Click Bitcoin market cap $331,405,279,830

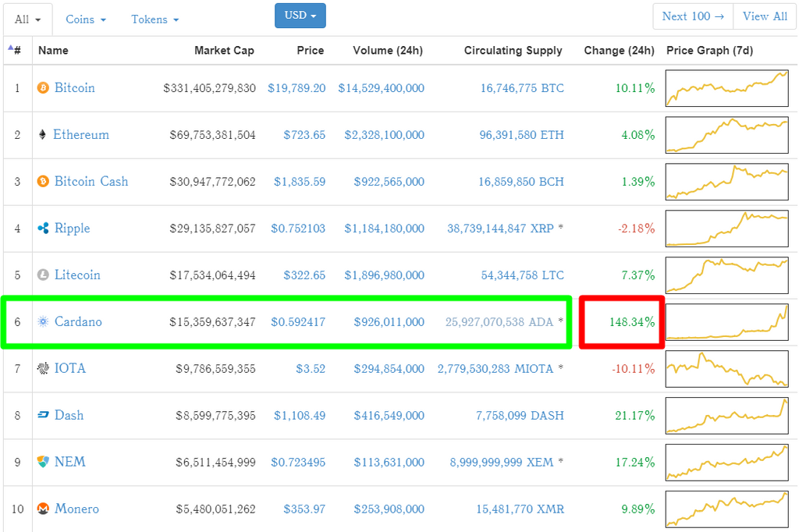coord(209,88)
